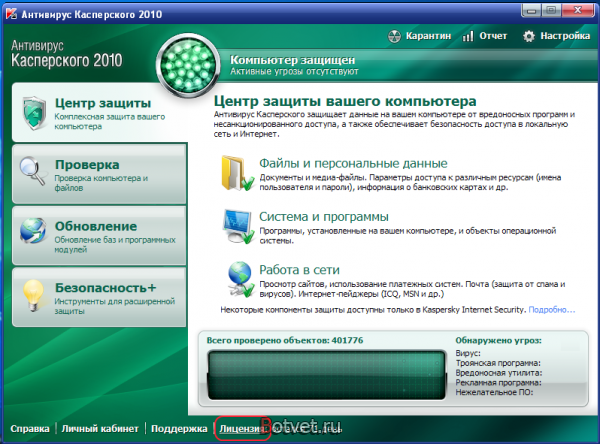Click the Нежелательное ПО: counter line
Viewport: 600px width, 444px height.
pos(494,392)
